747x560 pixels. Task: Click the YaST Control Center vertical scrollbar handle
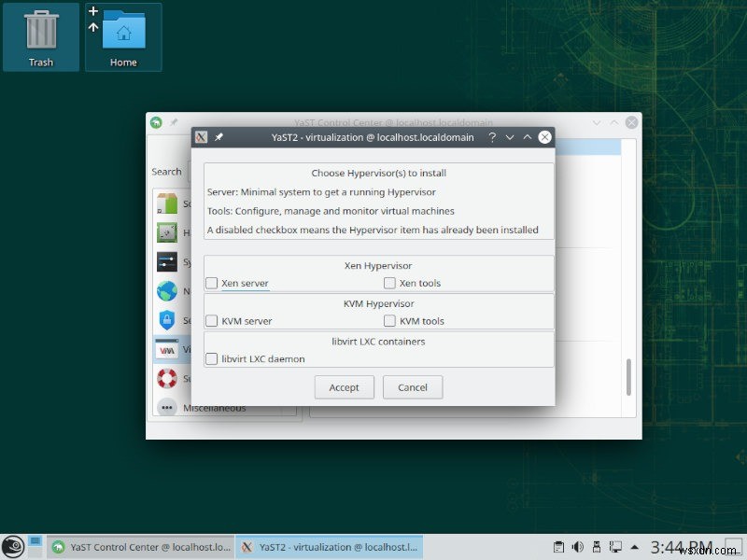point(628,377)
